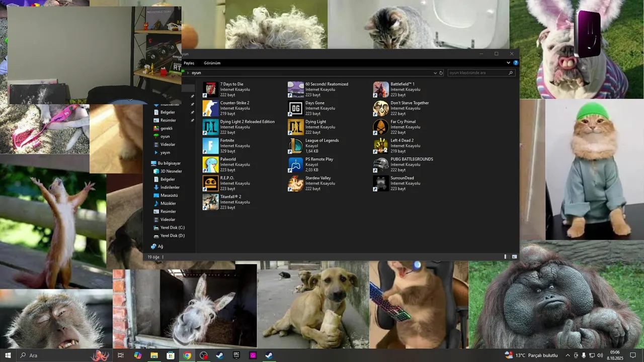Select oyun folder in the sidebar
Image resolution: width=644 pixels, height=362 pixels.
pyautogui.click(x=165, y=136)
